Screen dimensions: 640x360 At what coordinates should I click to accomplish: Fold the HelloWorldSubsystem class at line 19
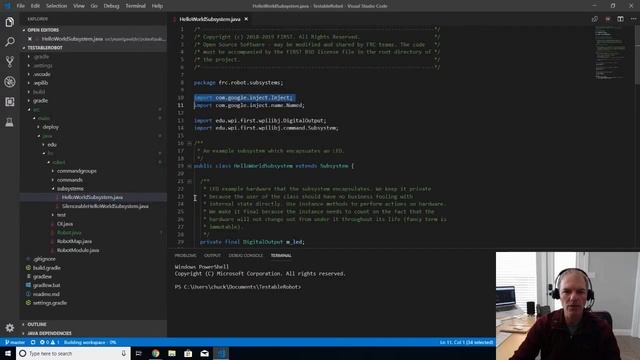tap(189, 166)
